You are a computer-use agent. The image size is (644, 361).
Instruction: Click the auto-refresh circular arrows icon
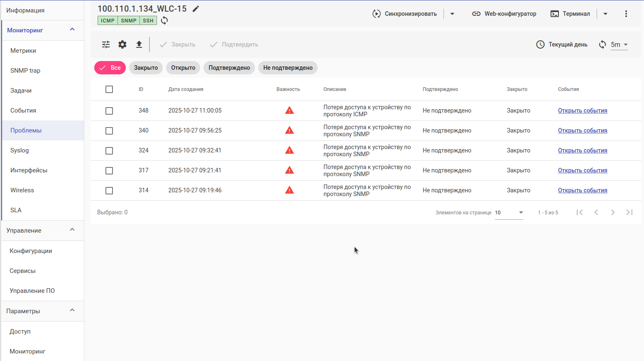[602, 44]
